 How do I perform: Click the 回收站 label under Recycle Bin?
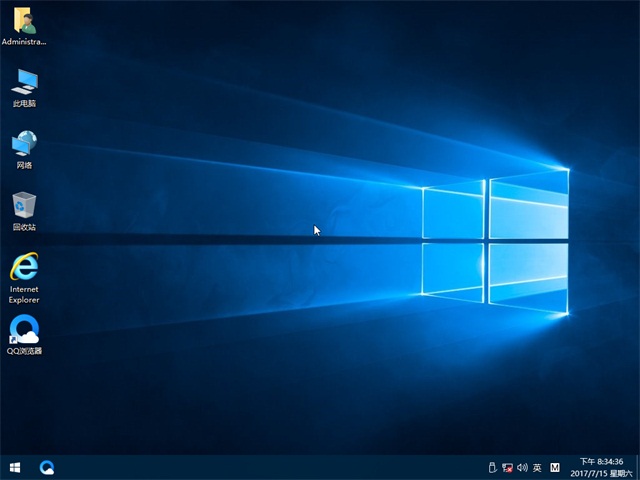point(24,228)
